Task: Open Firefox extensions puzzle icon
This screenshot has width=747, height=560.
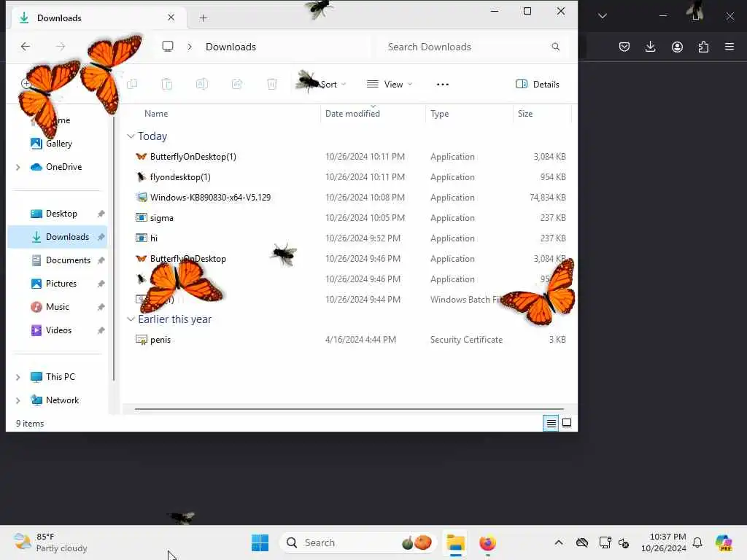Action: pos(703,47)
